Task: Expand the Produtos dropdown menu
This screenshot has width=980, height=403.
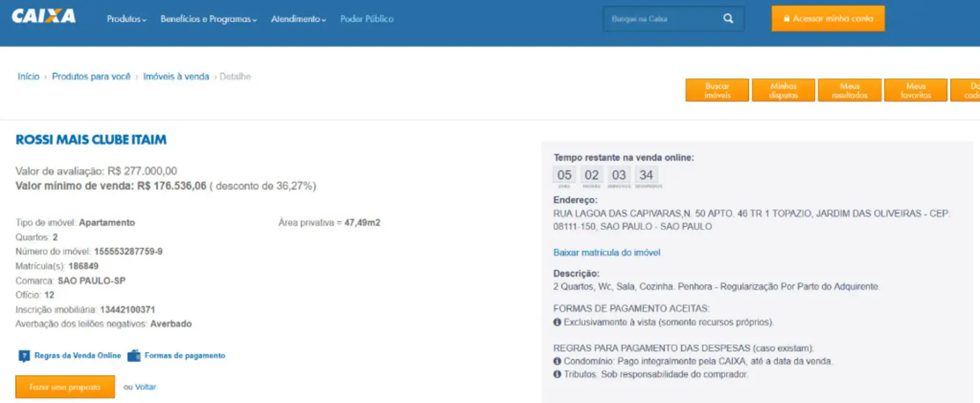Action: (x=126, y=19)
